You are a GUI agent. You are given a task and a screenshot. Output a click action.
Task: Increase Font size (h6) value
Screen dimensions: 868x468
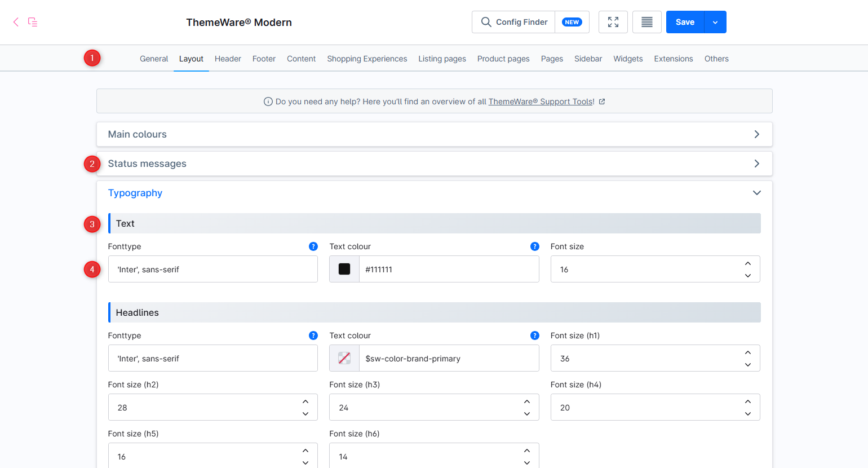click(527, 451)
